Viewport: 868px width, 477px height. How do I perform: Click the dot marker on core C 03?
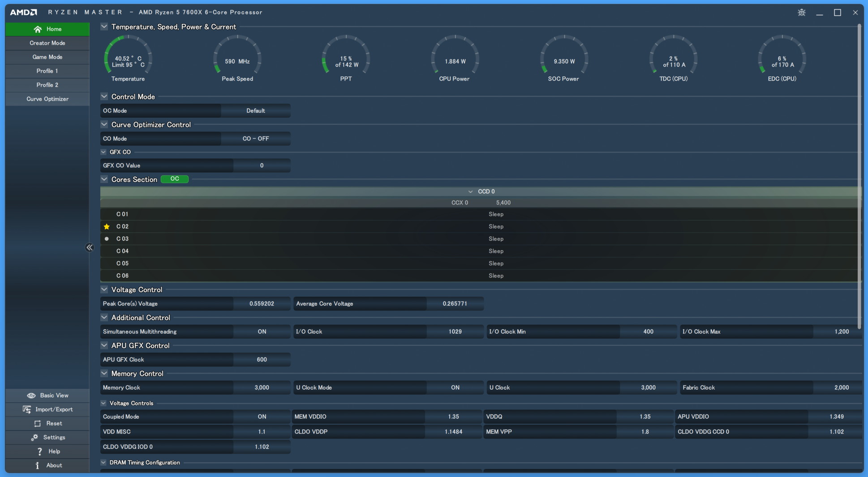coord(107,239)
